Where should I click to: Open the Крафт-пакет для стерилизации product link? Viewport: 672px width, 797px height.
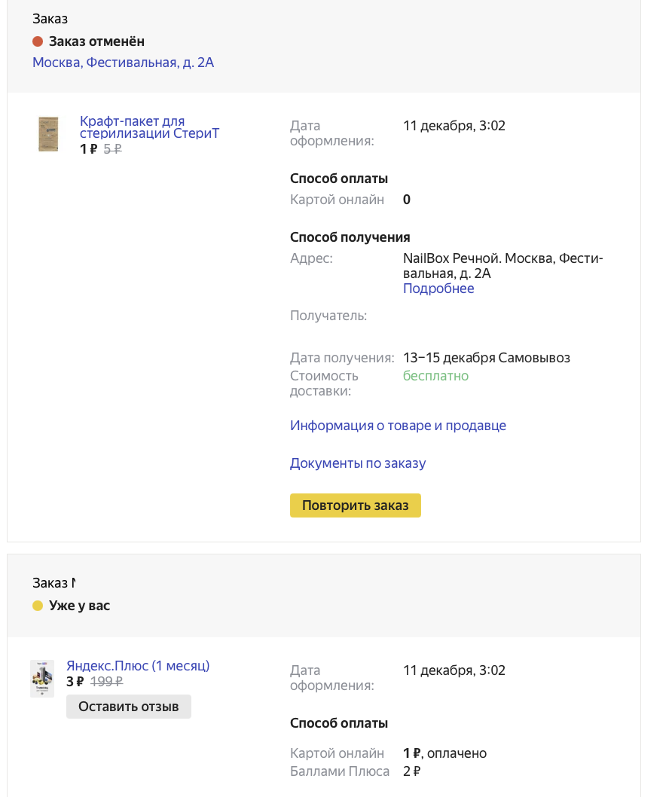pyautogui.click(x=149, y=127)
